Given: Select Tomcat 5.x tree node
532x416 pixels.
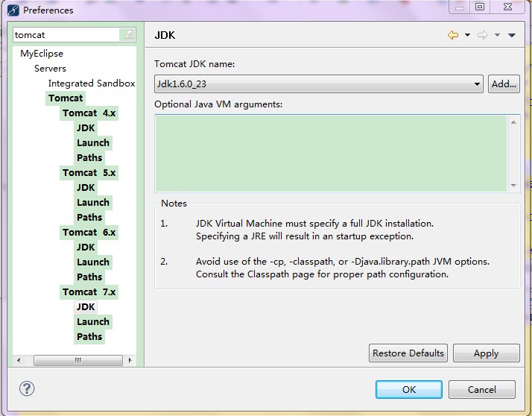Looking at the screenshot, I should [x=89, y=173].
